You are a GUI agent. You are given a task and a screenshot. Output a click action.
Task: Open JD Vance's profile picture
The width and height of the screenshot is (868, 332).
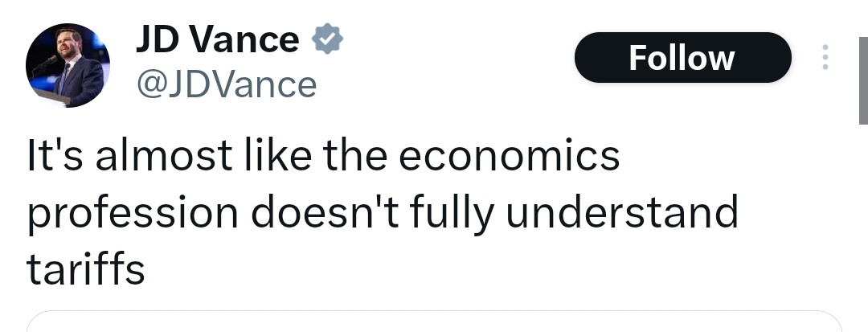(68, 66)
